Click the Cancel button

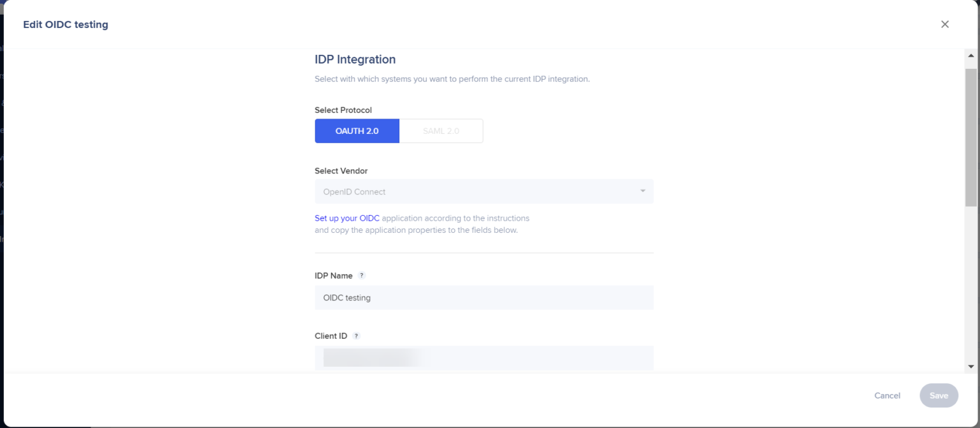[x=887, y=395]
